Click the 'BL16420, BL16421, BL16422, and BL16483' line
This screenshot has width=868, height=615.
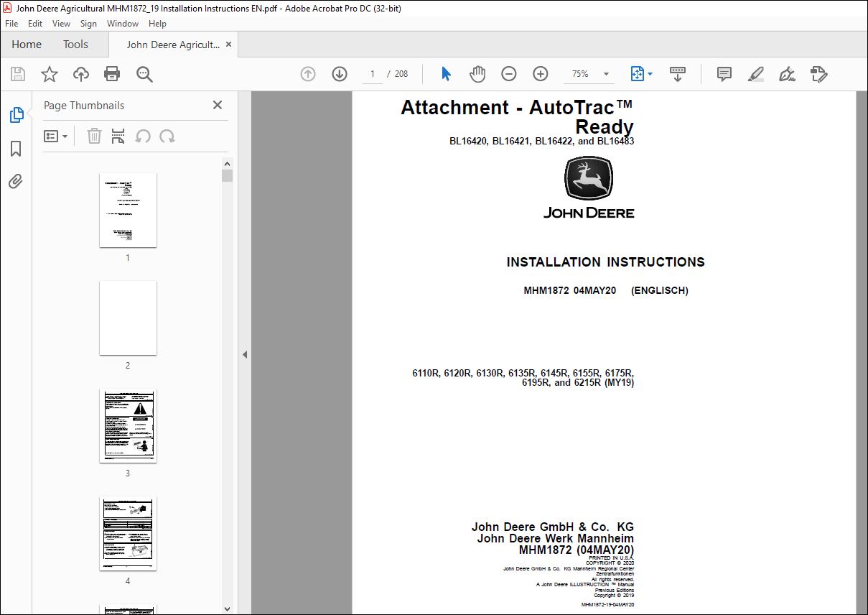[541, 142]
